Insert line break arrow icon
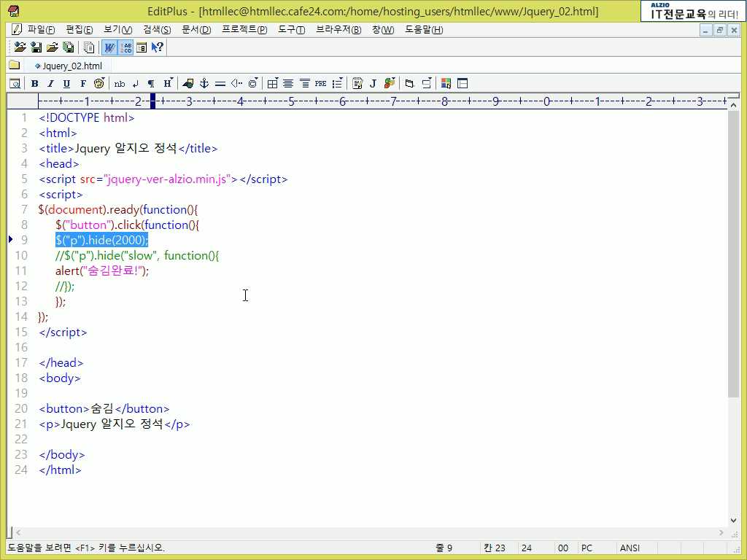The image size is (747, 560). pos(136,84)
